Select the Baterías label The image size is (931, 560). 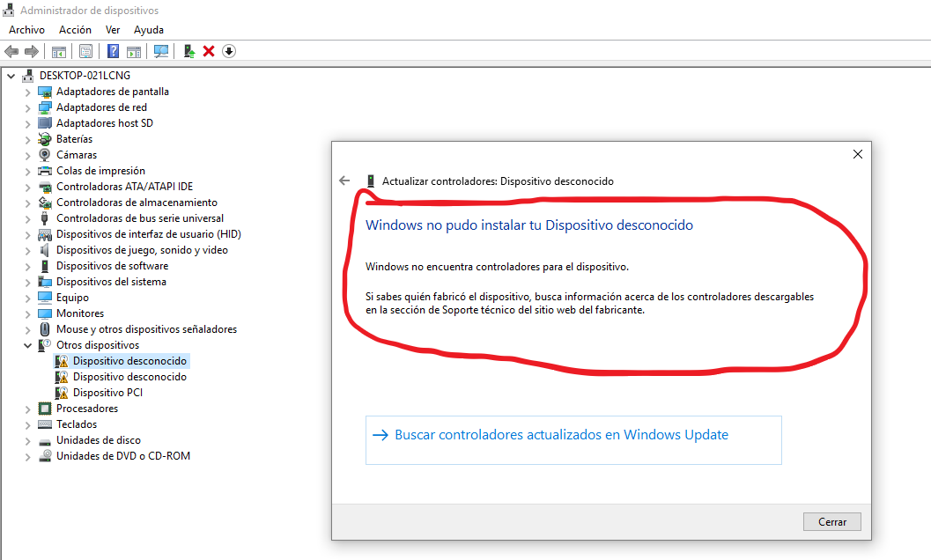pyautogui.click(x=74, y=139)
